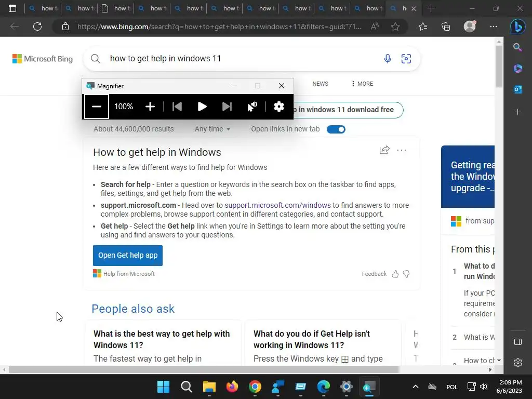This screenshot has width=532, height=399.
Task: Open Microsoft 365 icon in Edge sidebar
Action: [518, 69]
